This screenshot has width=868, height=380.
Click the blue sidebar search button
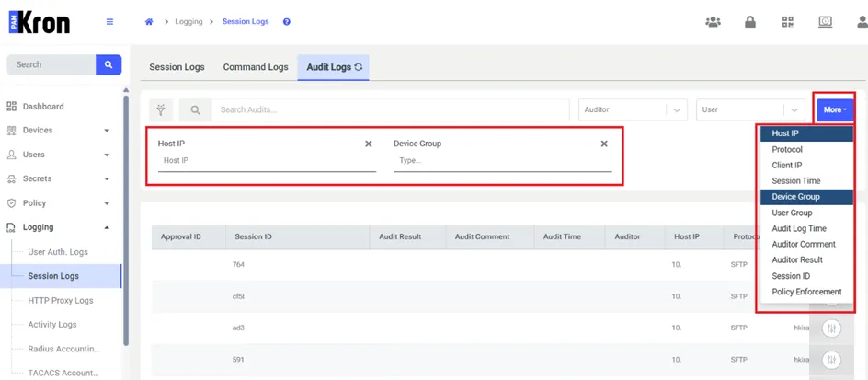[108, 64]
